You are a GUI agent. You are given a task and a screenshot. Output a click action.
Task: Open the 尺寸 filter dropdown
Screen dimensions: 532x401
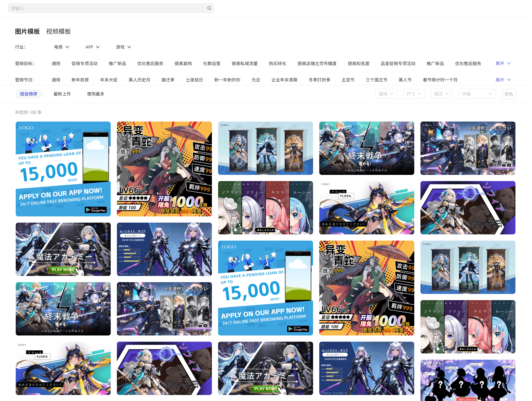click(x=413, y=94)
